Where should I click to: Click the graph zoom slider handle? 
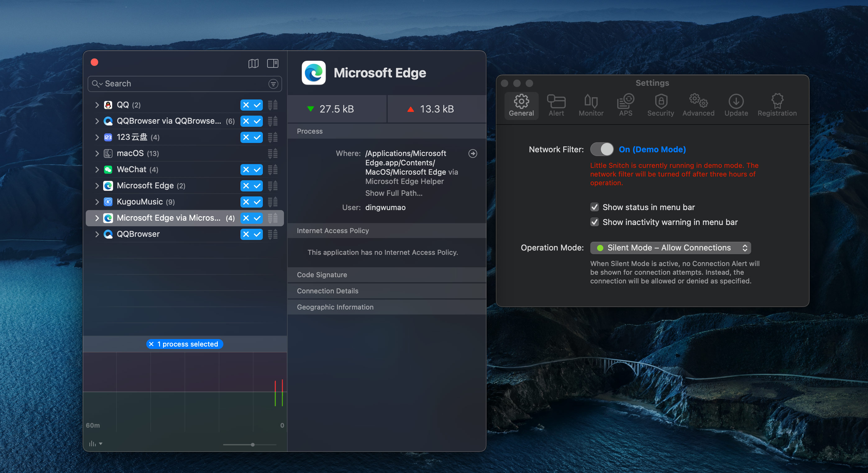pyautogui.click(x=253, y=445)
